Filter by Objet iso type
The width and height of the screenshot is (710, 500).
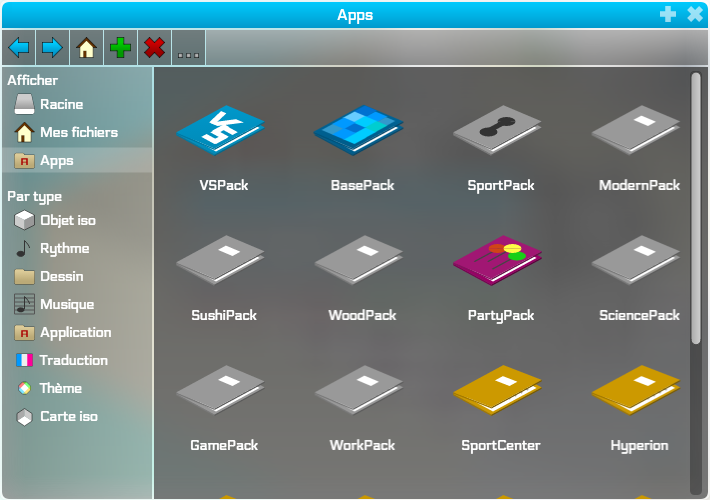tap(77, 221)
